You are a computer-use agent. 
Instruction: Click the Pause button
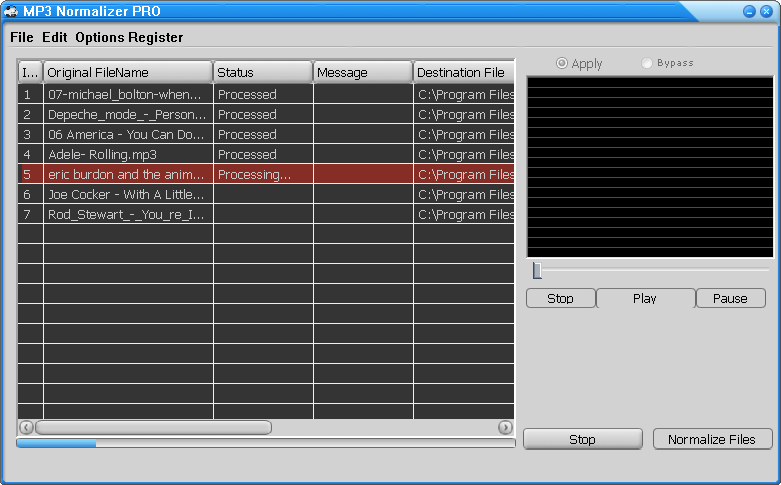pos(730,298)
